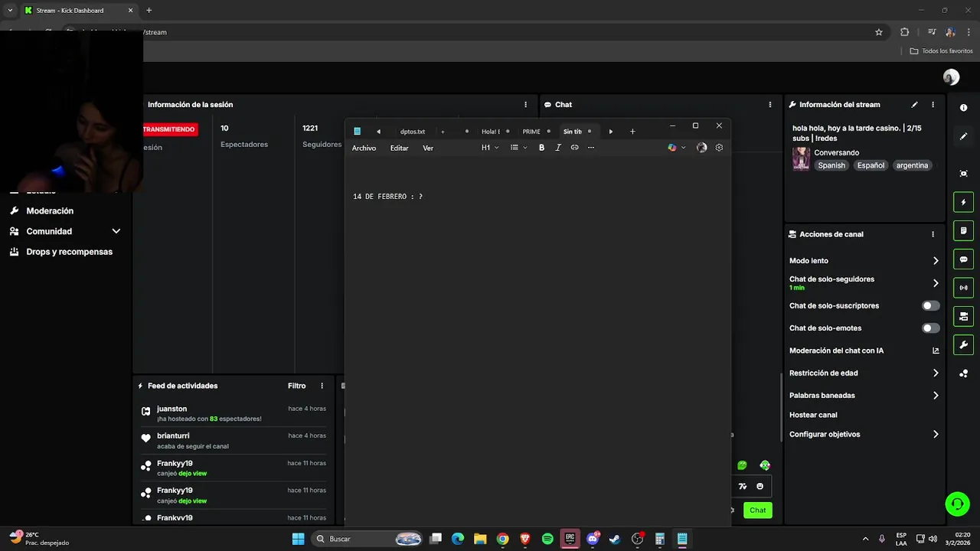Click the focus frame sidebar icon
Image resolution: width=980 pixels, height=551 pixels.
[x=963, y=174]
